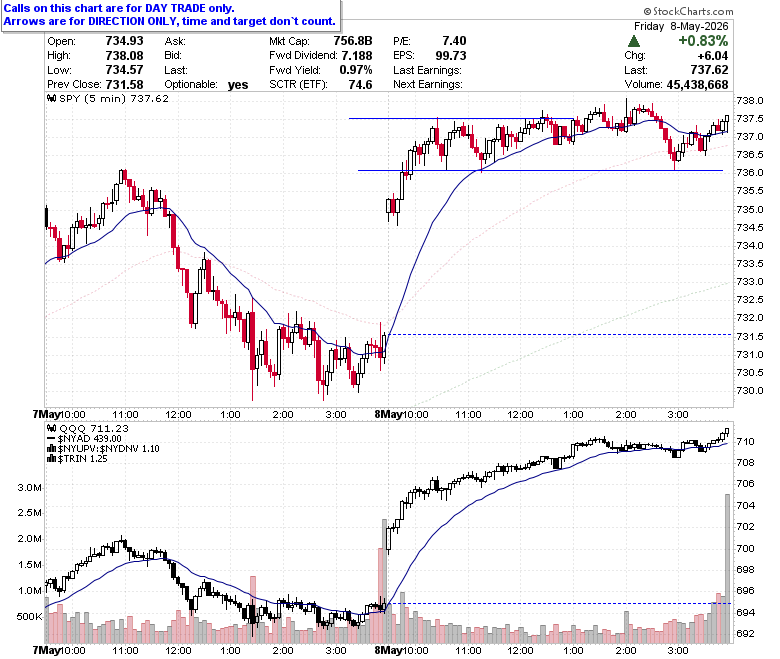Click the Friday 8-May-2026 date label
780x659 pixels.
point(681,26)
